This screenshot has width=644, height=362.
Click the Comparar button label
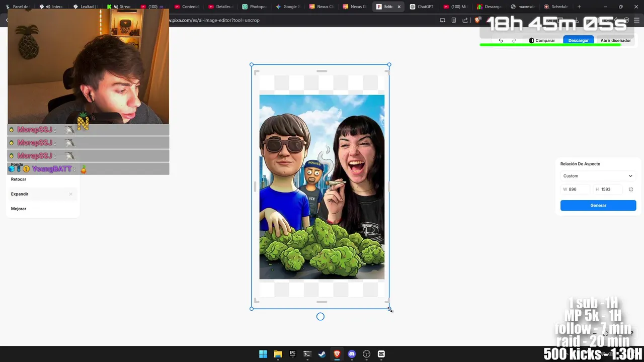click(x=545, y=41)
